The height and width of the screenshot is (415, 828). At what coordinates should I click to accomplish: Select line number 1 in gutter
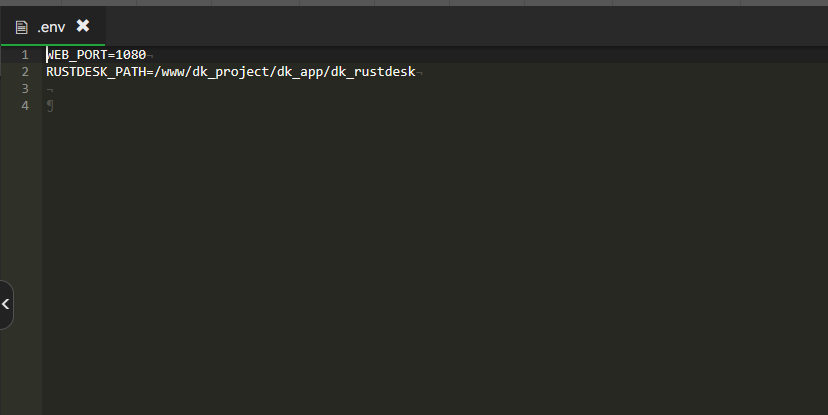(25, 55)
